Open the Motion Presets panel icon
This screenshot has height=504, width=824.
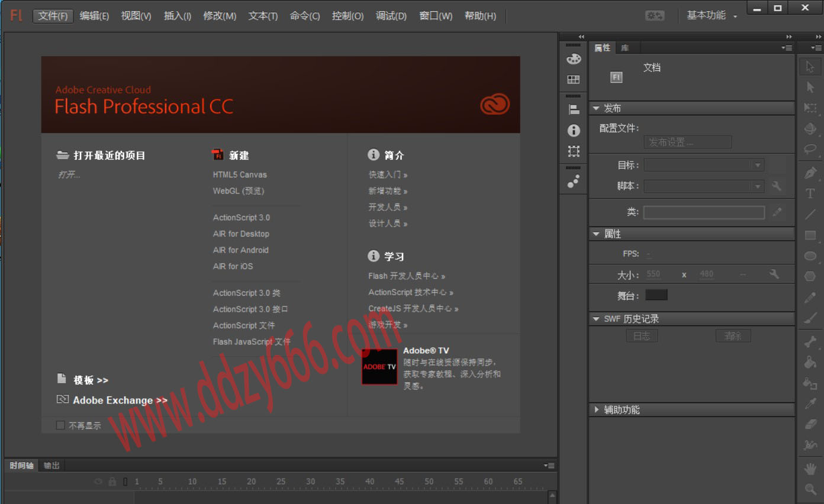coord(574,181)
